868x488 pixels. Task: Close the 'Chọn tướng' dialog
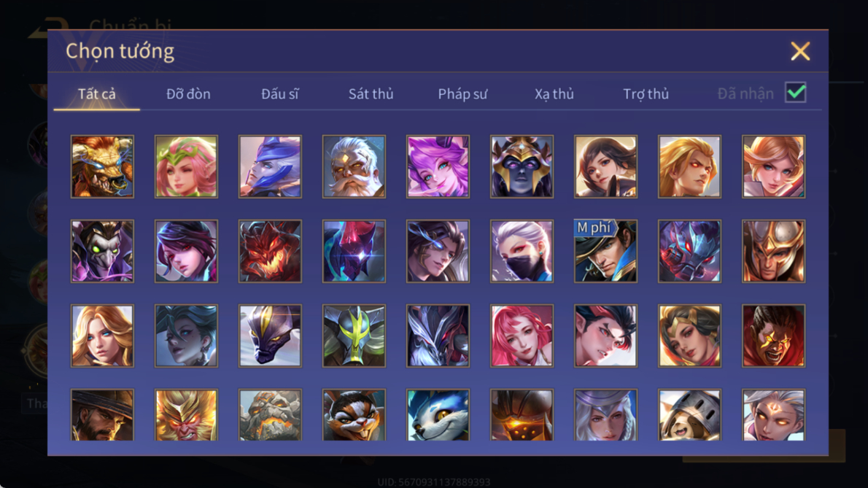tap(800, 51)
